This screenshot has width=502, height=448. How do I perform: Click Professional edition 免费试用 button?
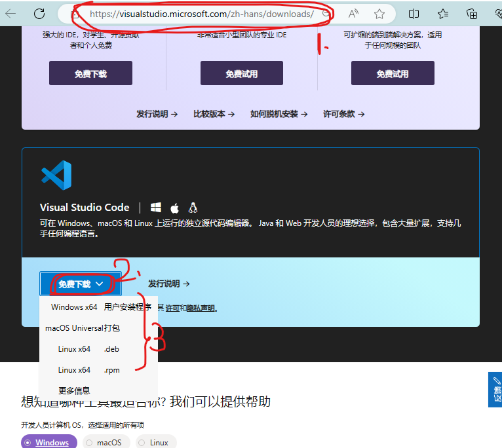pos(242,73)
